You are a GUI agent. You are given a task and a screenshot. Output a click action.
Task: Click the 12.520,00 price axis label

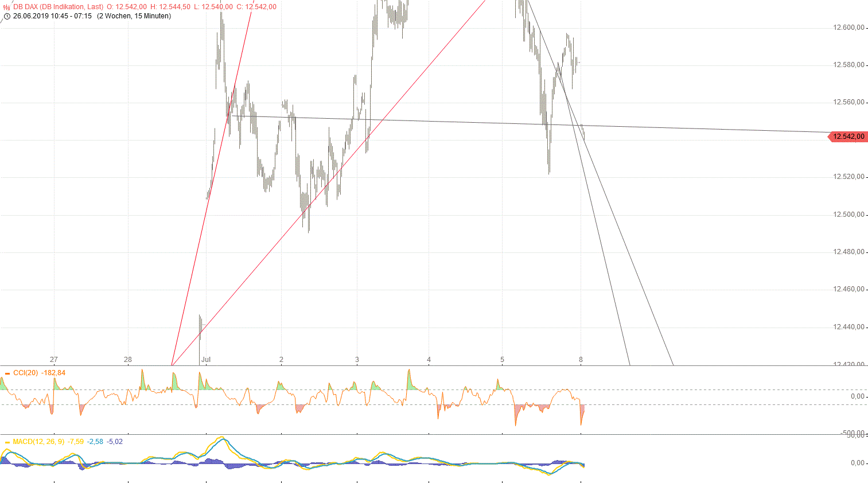[x=848, y=177]
